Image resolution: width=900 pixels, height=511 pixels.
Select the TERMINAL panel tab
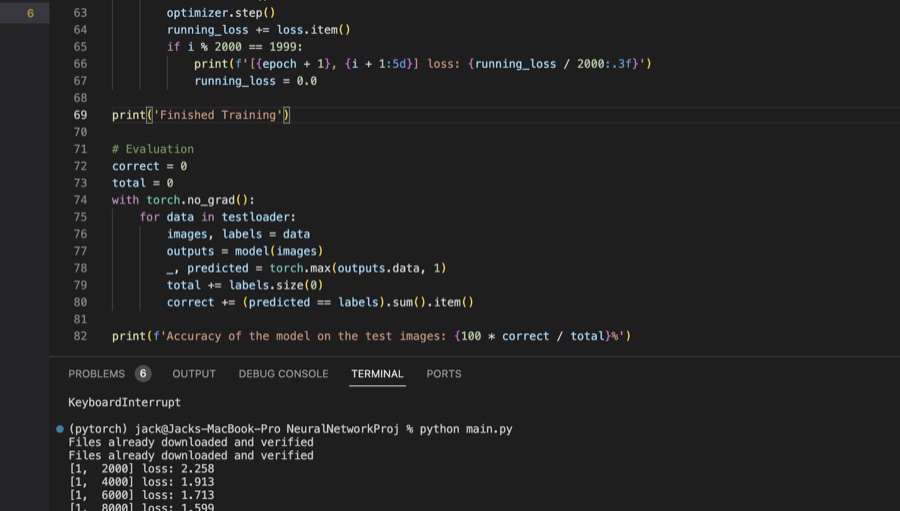(x=377, y=374)
